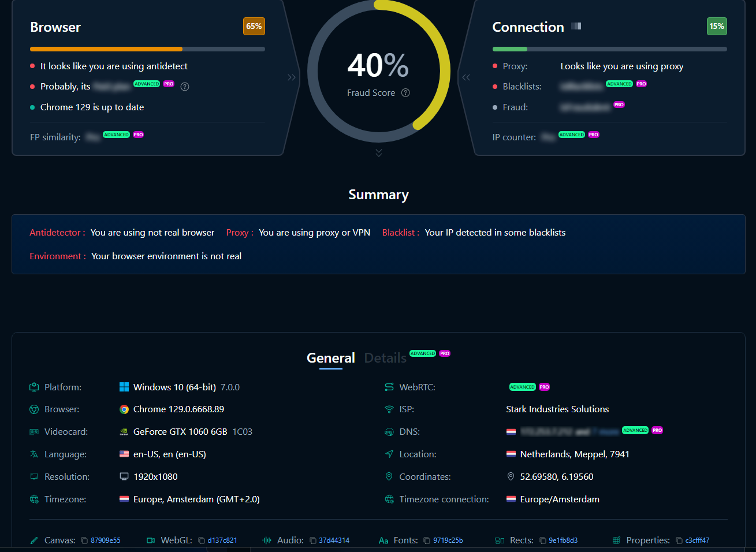The height and width of the screenshot is (552, 756).
Task: Click the Audio waveform icon
Action: 267,541
